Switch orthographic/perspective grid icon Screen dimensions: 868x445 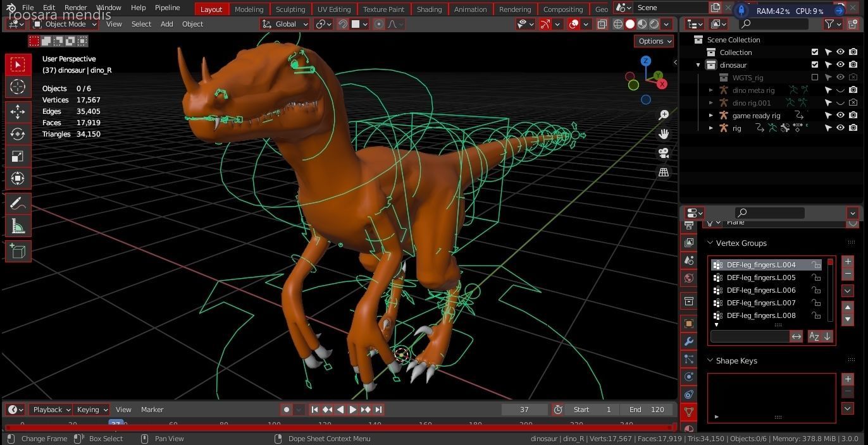click(x=664, y=172)
